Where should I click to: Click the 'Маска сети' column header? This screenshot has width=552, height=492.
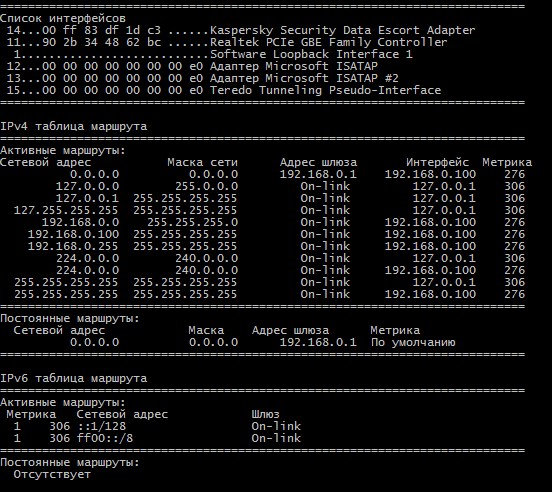point(202,162)
